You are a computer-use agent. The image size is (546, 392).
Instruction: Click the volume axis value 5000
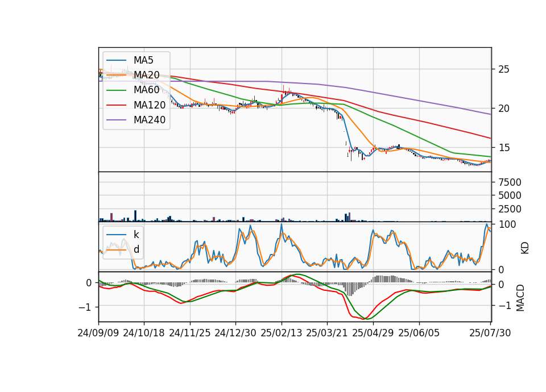tap(510, 195)
